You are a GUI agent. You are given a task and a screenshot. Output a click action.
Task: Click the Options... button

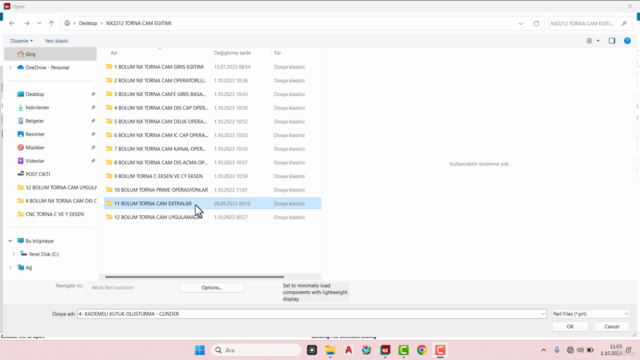click(x=211, y=288)
